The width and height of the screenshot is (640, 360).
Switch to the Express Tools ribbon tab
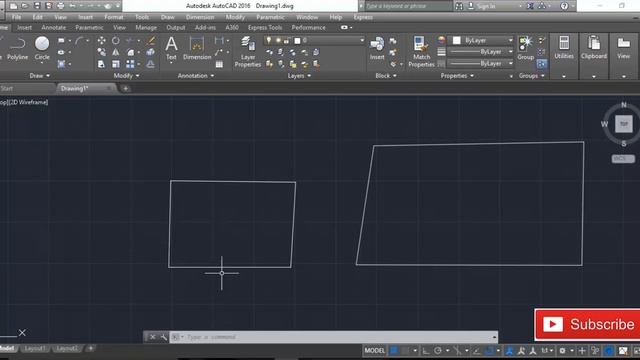click(264, 27)
